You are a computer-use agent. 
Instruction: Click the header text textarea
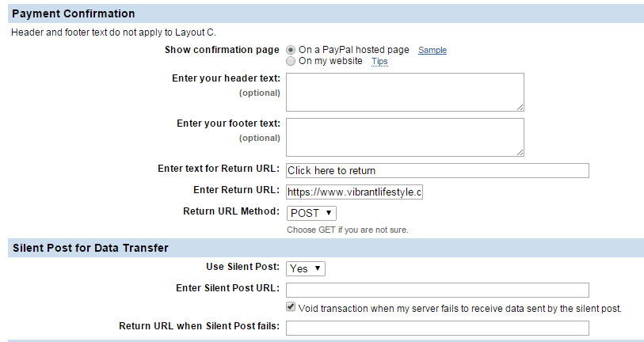click(x=404, y=92)
